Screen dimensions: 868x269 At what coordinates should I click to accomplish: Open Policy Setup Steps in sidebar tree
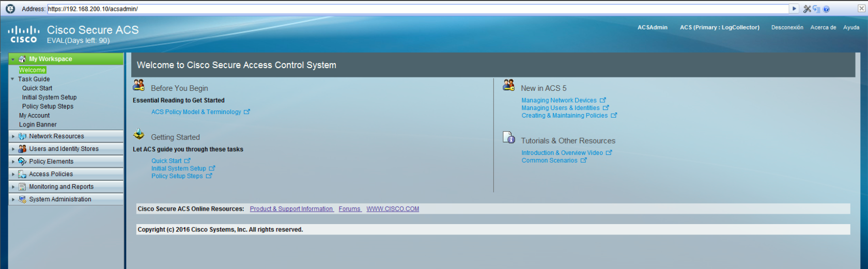[48, 106]
